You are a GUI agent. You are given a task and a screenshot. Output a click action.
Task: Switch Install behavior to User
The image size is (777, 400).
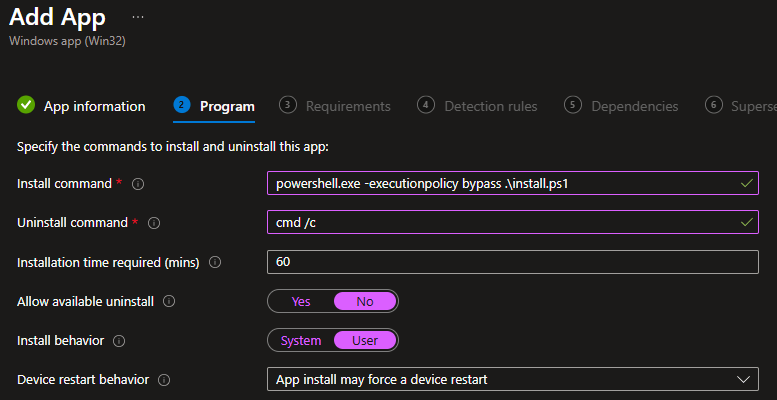click(365, 341)
